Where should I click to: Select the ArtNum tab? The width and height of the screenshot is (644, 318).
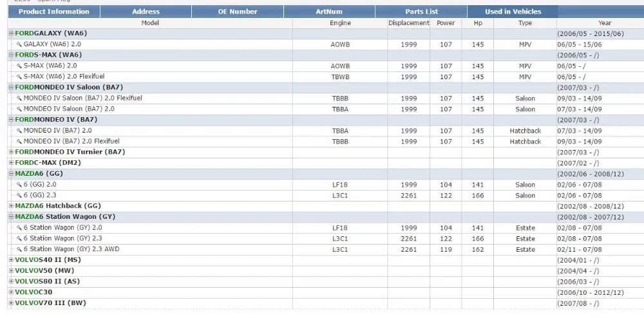click(329, 12)
